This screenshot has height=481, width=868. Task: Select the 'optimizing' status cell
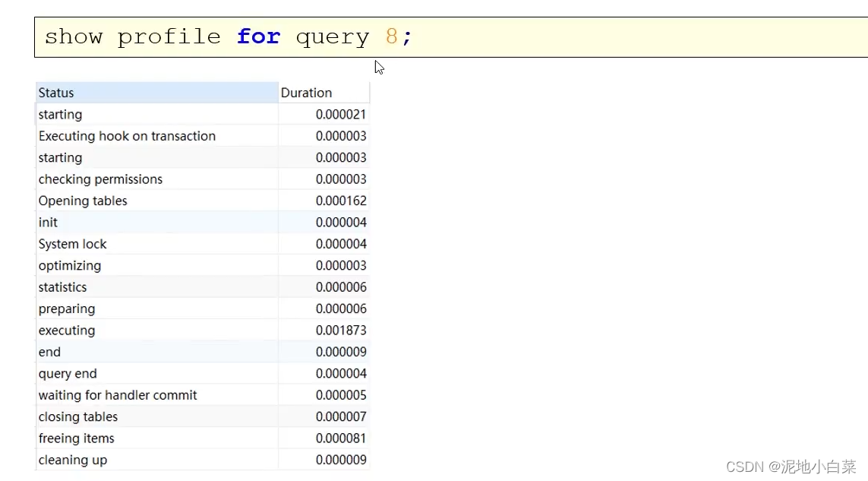click(x=157, y=265)
